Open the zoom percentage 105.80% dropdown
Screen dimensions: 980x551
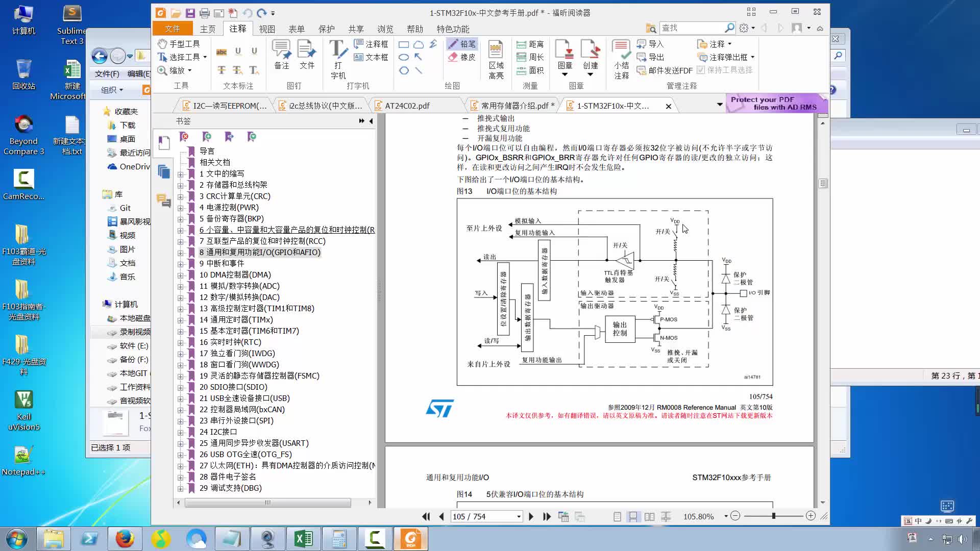click(726, 516)
